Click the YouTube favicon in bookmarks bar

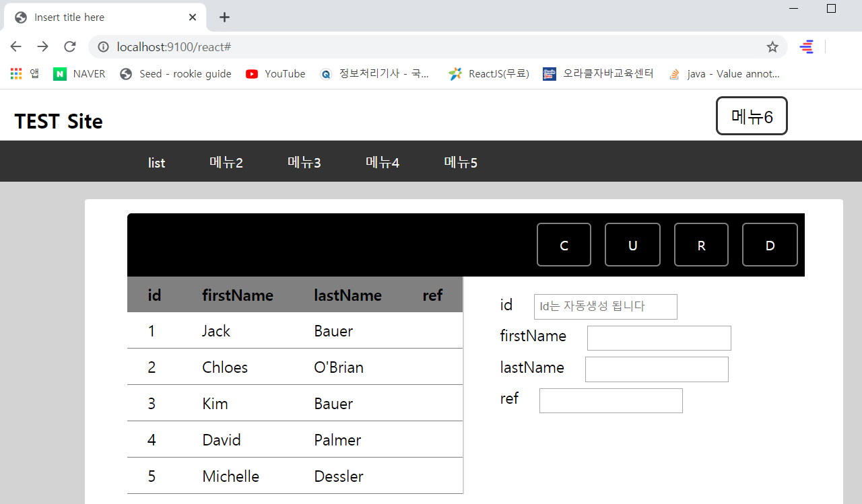point(252,74)
